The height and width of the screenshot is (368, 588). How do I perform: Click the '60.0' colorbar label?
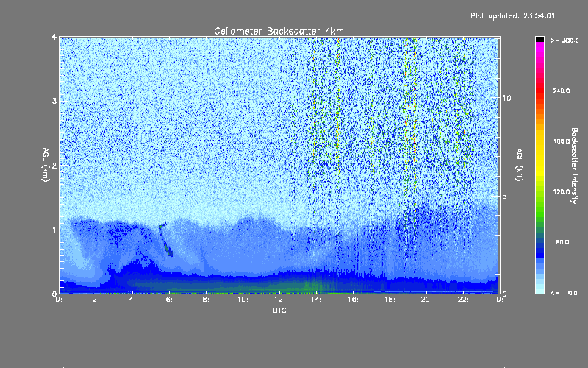562,242
